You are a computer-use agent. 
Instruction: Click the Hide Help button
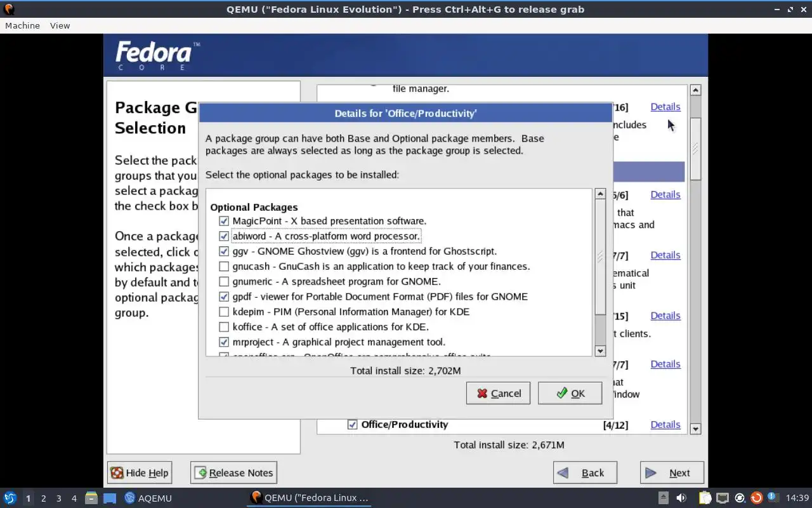click(139, 472)
